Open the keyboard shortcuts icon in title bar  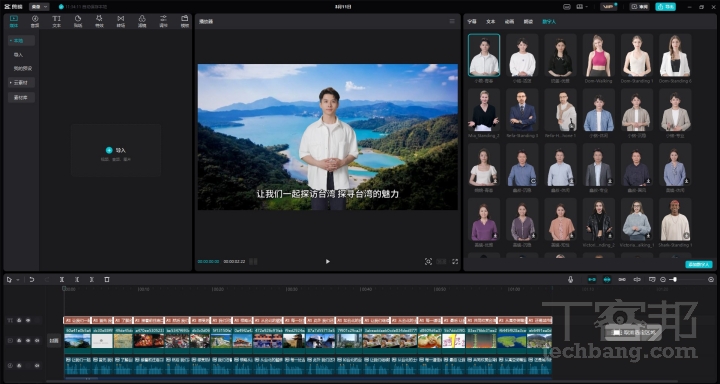[567, 7]
